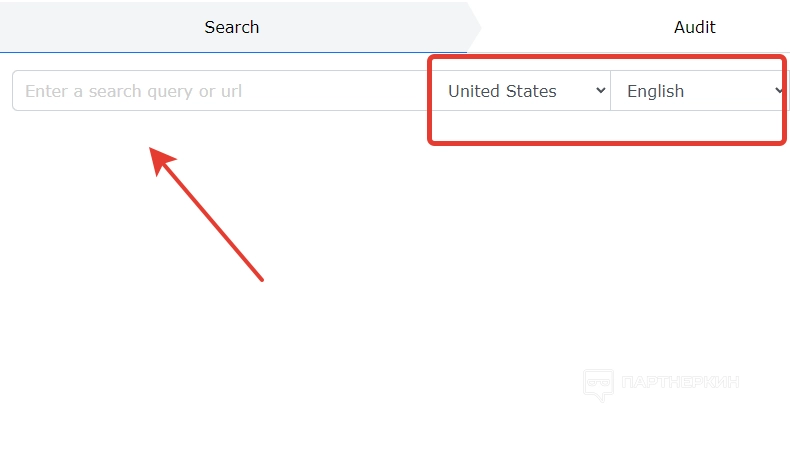Change language from the English combo box
This screenshot has width=790, height=454.
pyautogui.click(x=698, y=91)
